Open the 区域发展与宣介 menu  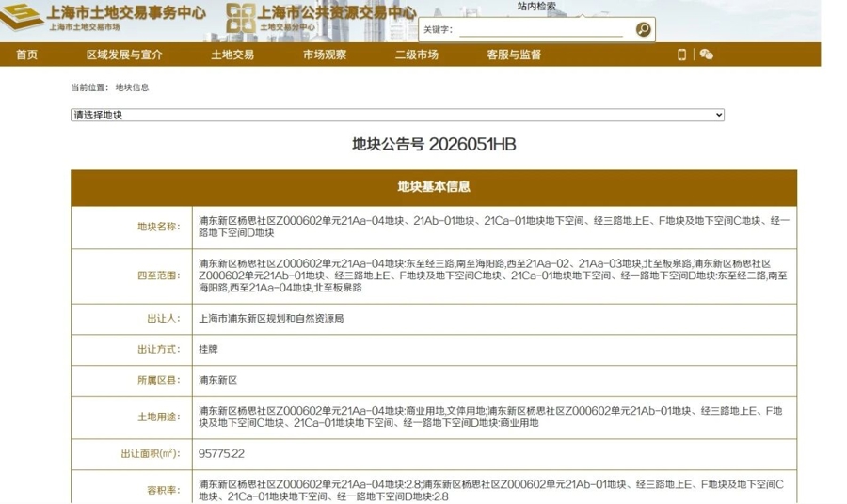[x=124, y=55]
